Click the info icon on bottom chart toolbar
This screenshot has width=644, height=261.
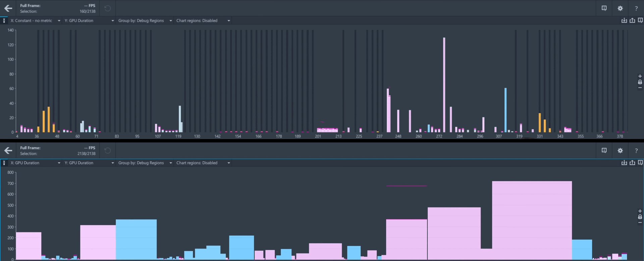tap(640, 163)
